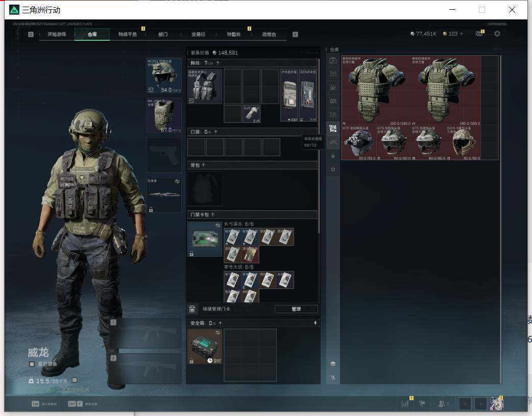The image size is (532, 416).
Task: Click the first empty pocket slot
Action: (196, 147)
